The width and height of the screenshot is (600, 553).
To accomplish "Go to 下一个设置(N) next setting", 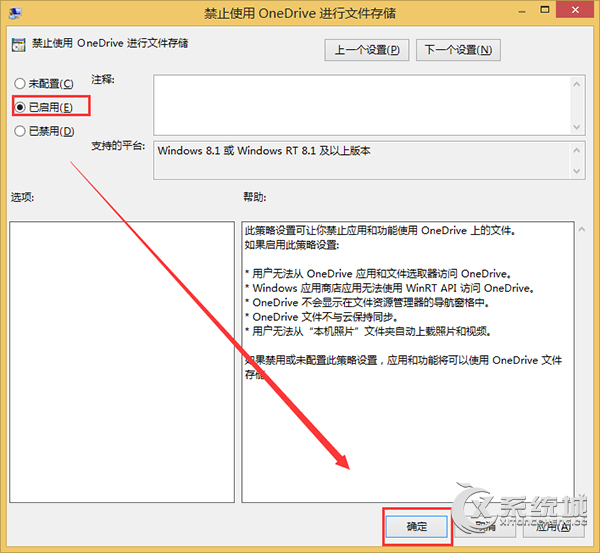I will 458,50.
